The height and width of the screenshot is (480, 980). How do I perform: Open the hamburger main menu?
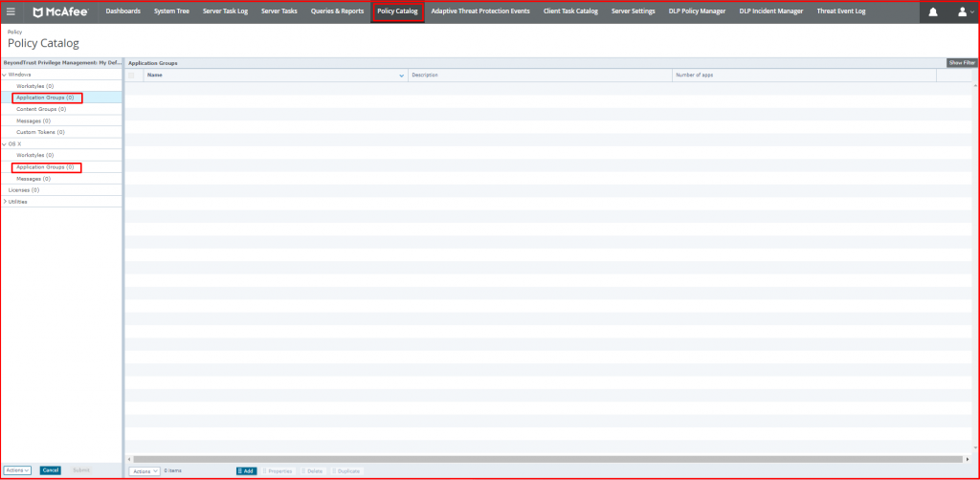(x=11, y=11)
